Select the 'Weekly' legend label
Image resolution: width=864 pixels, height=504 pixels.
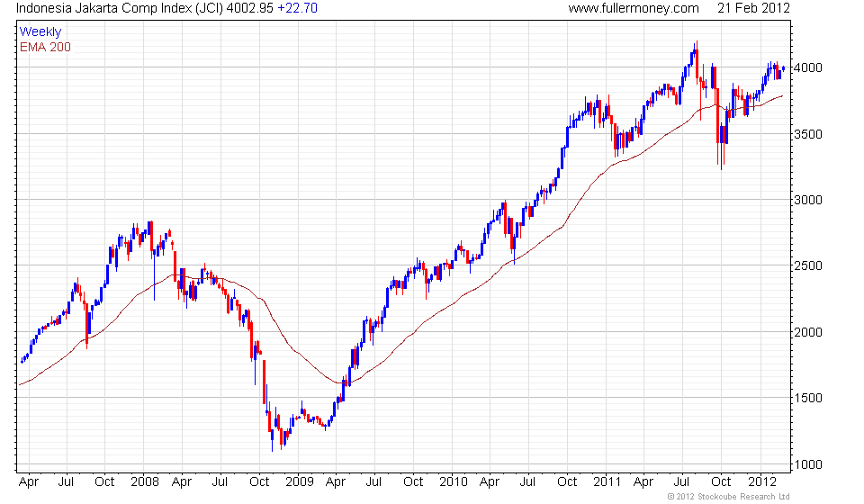[40, 31]
